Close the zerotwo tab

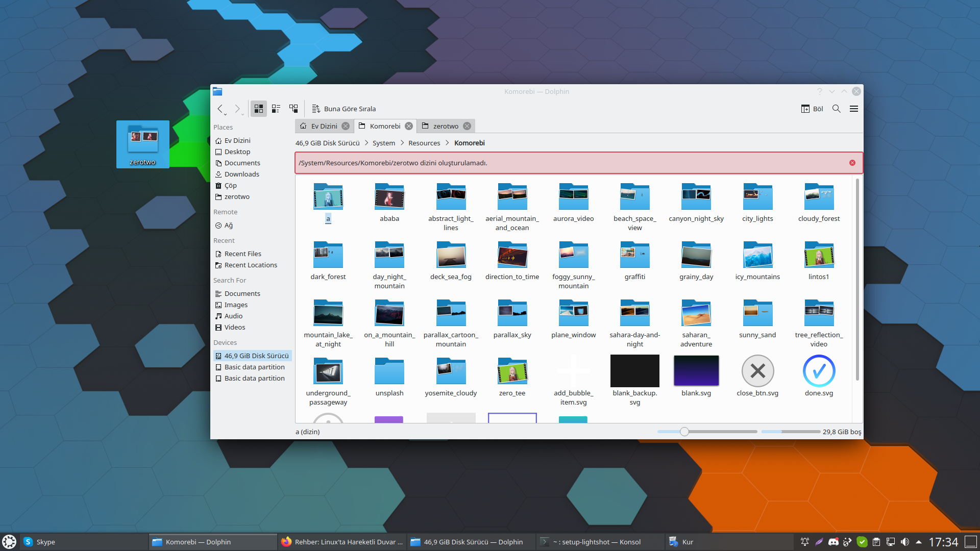click(x=467, y=126)
